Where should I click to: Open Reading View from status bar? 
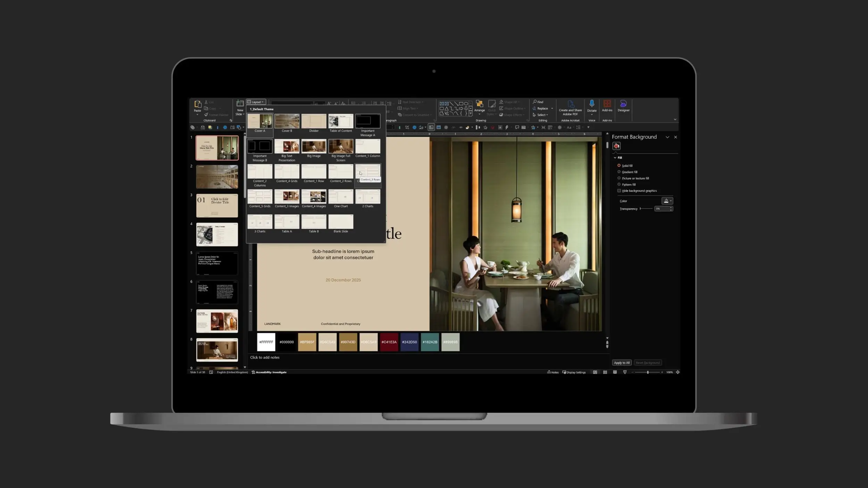tap(615, 372)
